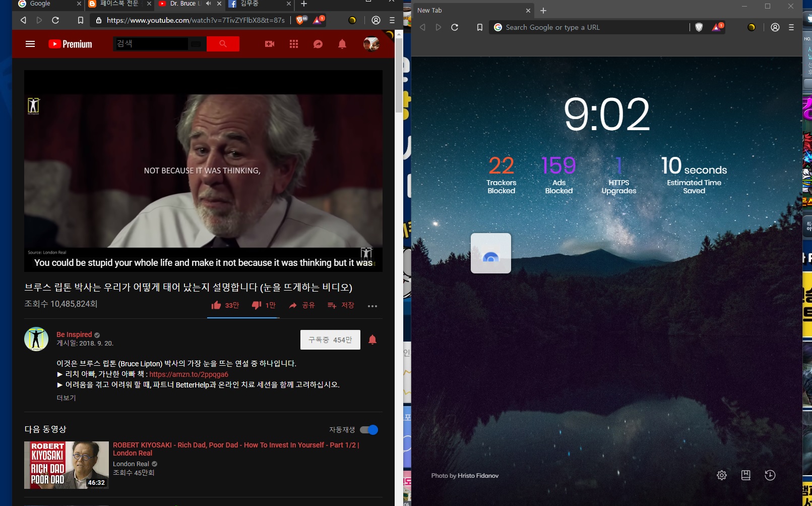
Task: Click the YouTube create video camera icon
Action: coord(270,44)
